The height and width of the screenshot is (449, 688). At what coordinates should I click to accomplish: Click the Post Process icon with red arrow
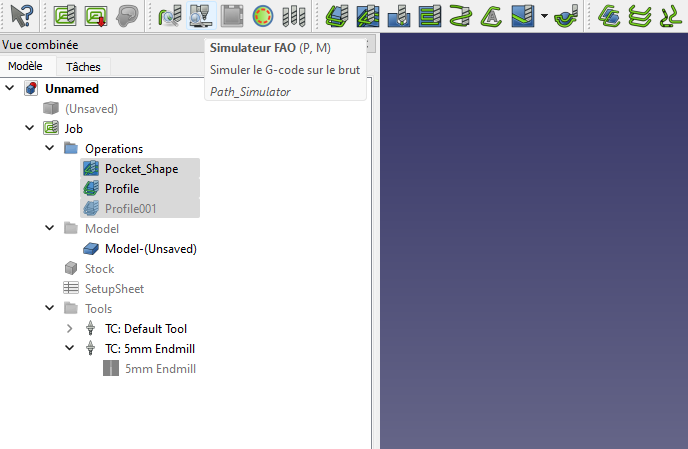[x=96, y=15]
